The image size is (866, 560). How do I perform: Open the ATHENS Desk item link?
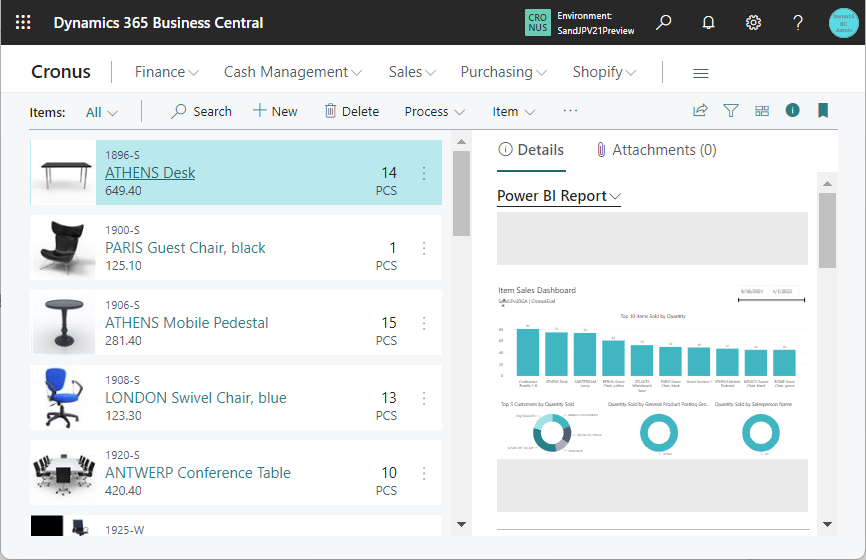coord(150,173)
